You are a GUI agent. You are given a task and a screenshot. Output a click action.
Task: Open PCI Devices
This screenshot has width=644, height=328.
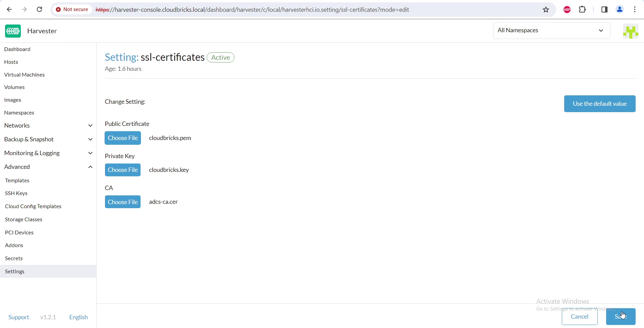(x=19, y=233)
